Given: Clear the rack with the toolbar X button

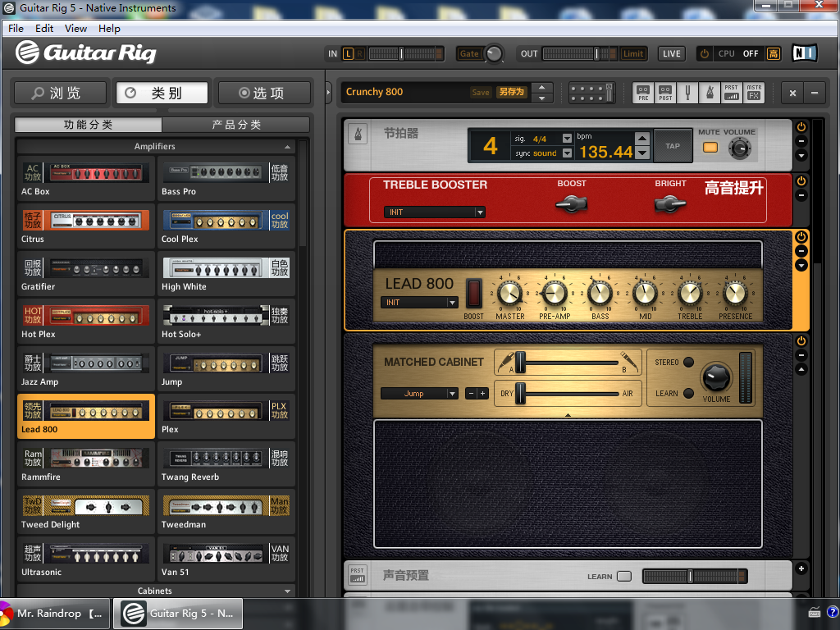Looking at the screenshot, I should pyautogui.click(x=792, y=93).
